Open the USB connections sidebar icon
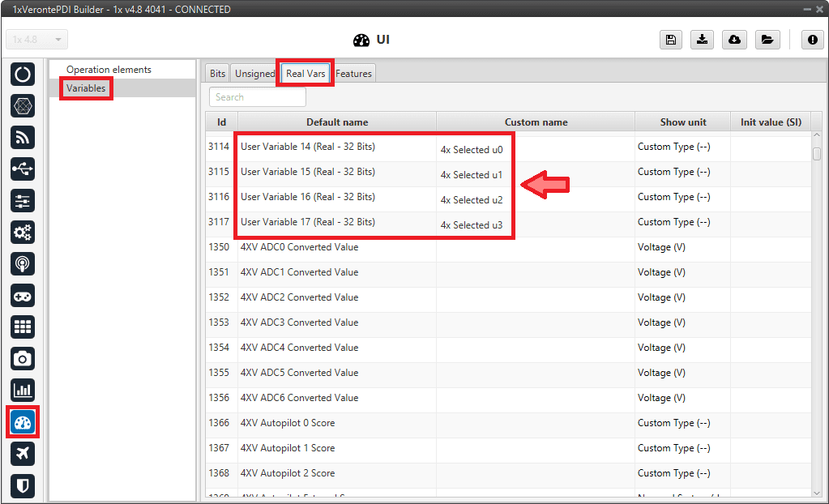The image size is (829, 504). point(23,169)
